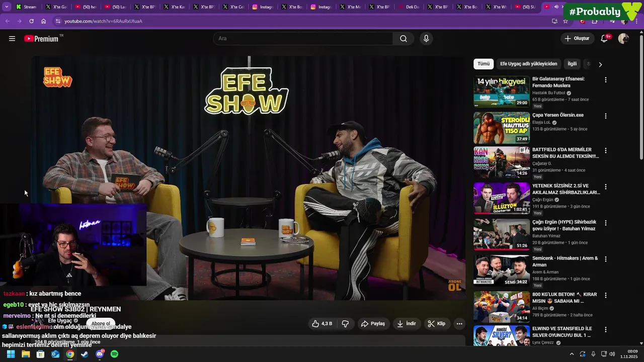Subscribe with the Abone ol button
The height and width of the screenshot is (362, 644).
point(101,324)
